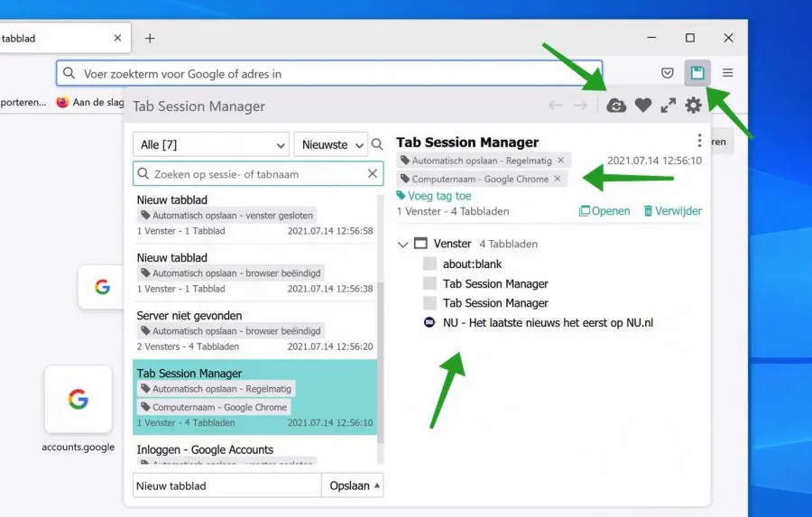Viewport: 812px width, 517px height.
Task: Click the 2021.07.14 12:56:10 detail timestamp
Action: [x=655, y=161]
